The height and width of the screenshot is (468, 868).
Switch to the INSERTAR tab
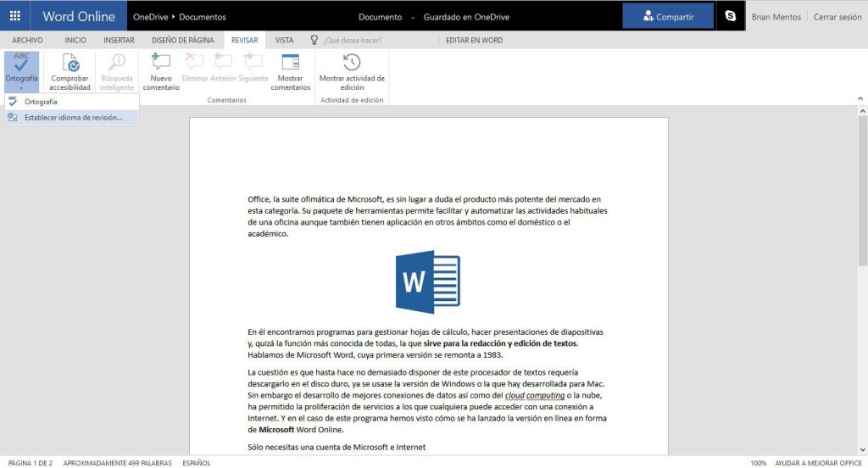click(x=119, y=40)
